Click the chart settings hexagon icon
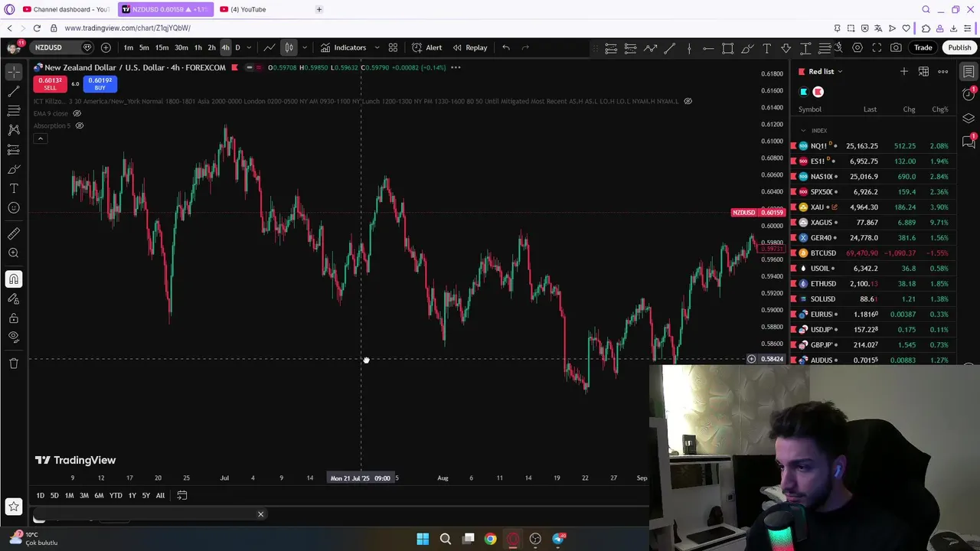This screenshot has height=551, width=980. tap(857, 47)
